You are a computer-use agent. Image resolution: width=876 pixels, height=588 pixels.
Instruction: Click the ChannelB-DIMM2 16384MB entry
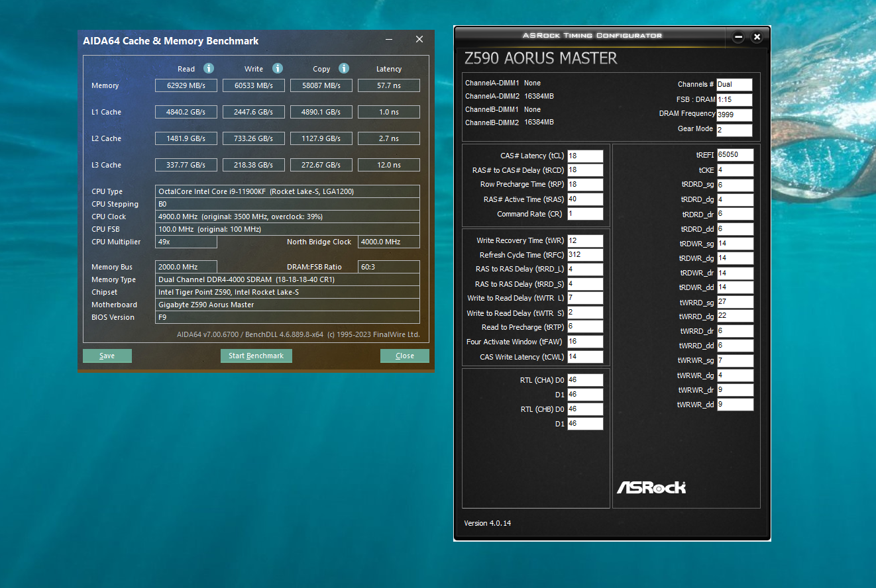tap(510, 122)
